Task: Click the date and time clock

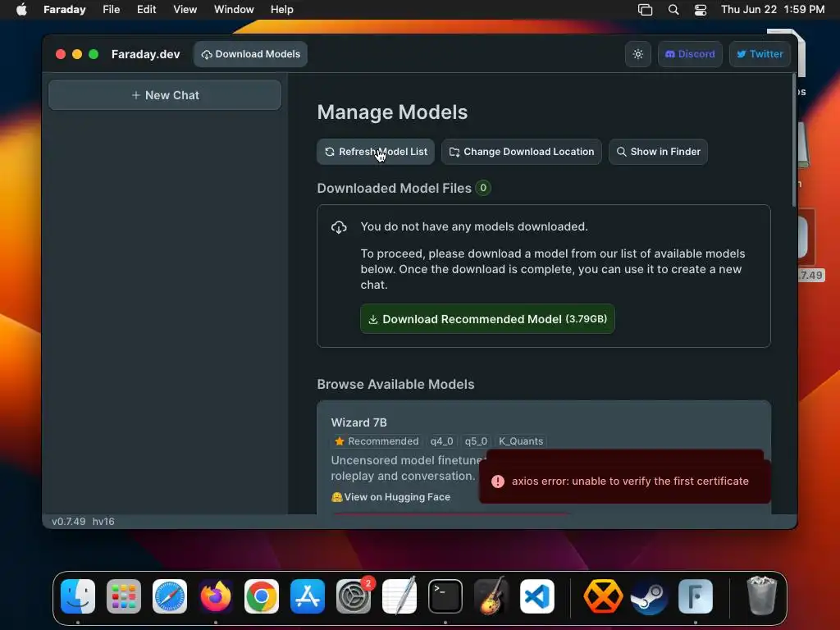Action: tap(773, 9)
